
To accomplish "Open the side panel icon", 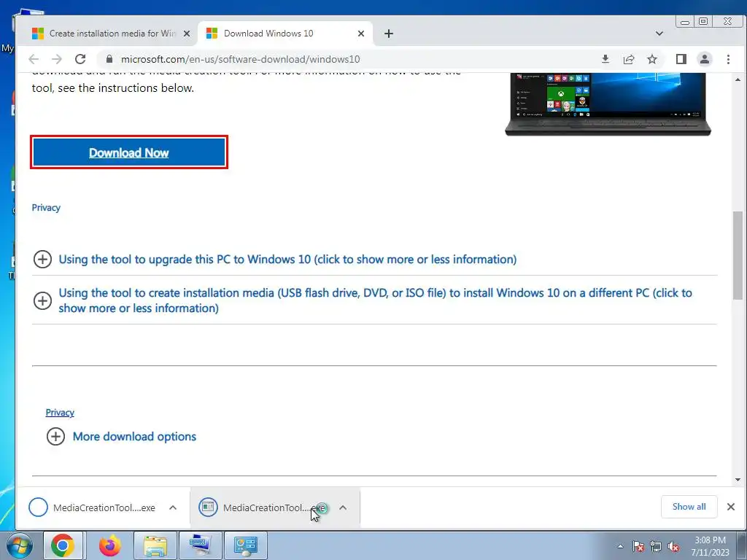I will [x=681, y=59].
